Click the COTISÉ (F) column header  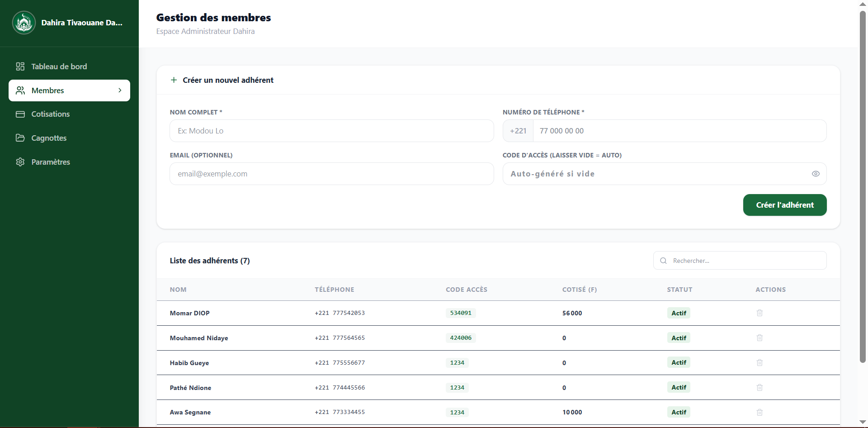pyautogui.click(x=580, y=290)
